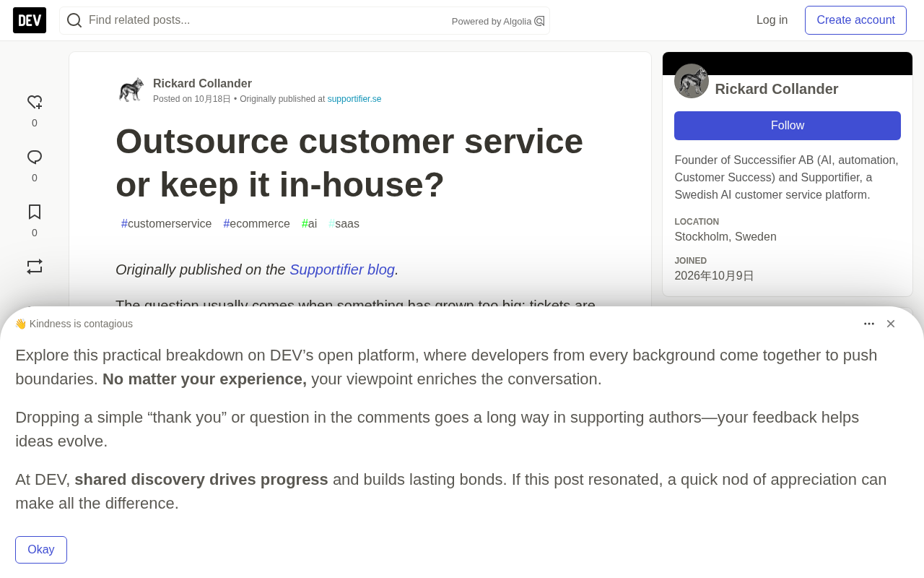The height and width of the screenshot is (578, 924).
Task: Open the Log in page
Action: pyautogui.click(x=772, y=20)
